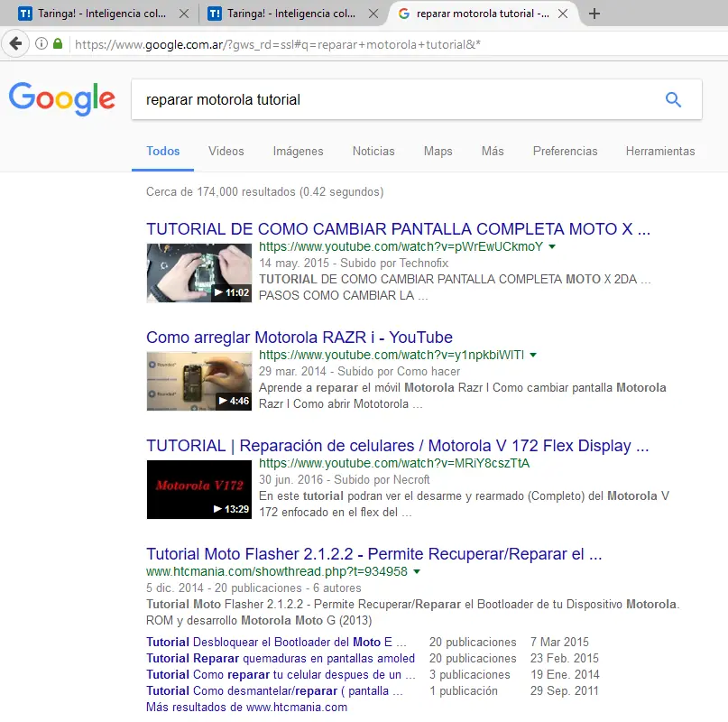Viewport: 728px width, 722px height.
Task: Open the Motorola V 172 Flex Display result
Action: pyautogui.click(x=398, y=446)
